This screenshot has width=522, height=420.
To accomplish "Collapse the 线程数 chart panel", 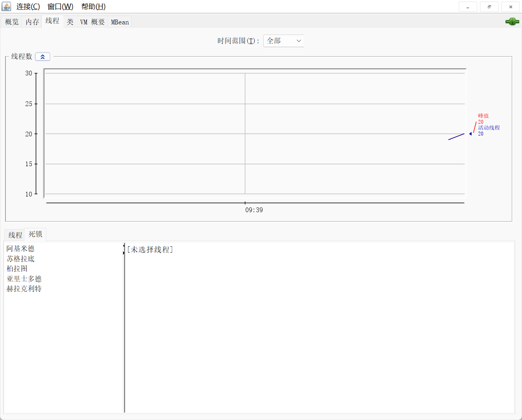I will pos(42,57).
